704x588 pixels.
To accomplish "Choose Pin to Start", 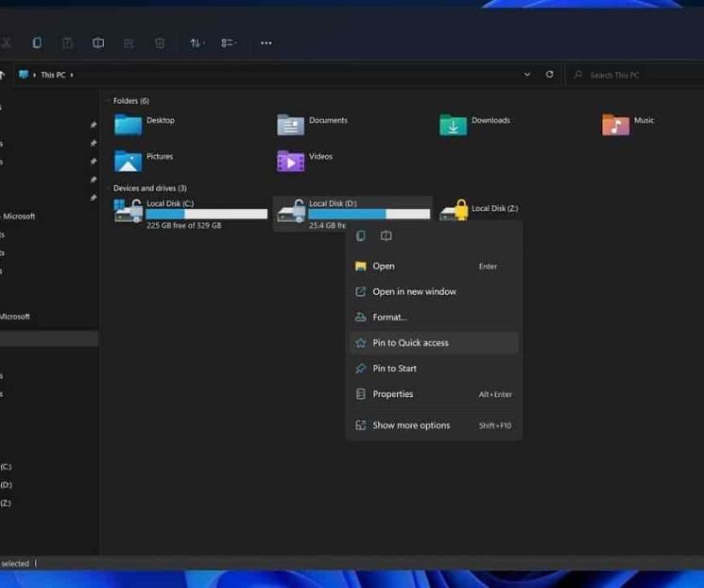I will (434, 369).
